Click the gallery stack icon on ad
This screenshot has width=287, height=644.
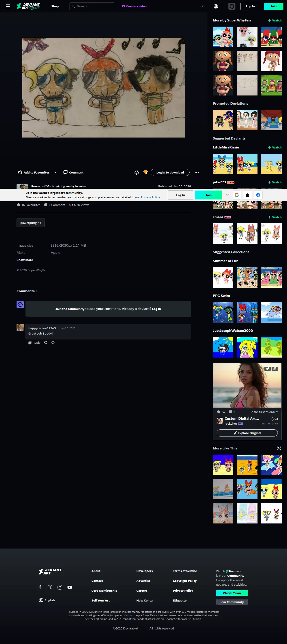[x=275, y=369]
